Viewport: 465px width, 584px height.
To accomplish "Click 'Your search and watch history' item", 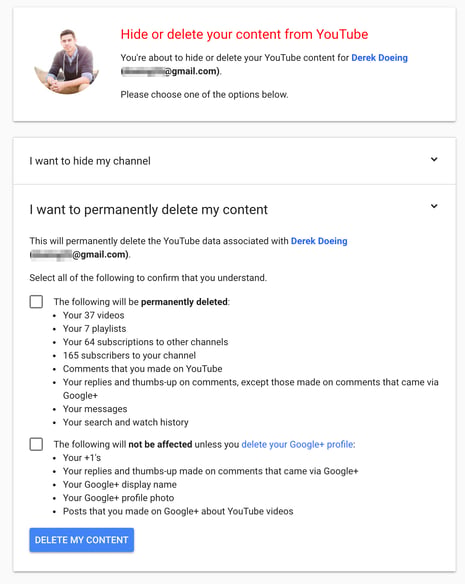I will [126, 422].
